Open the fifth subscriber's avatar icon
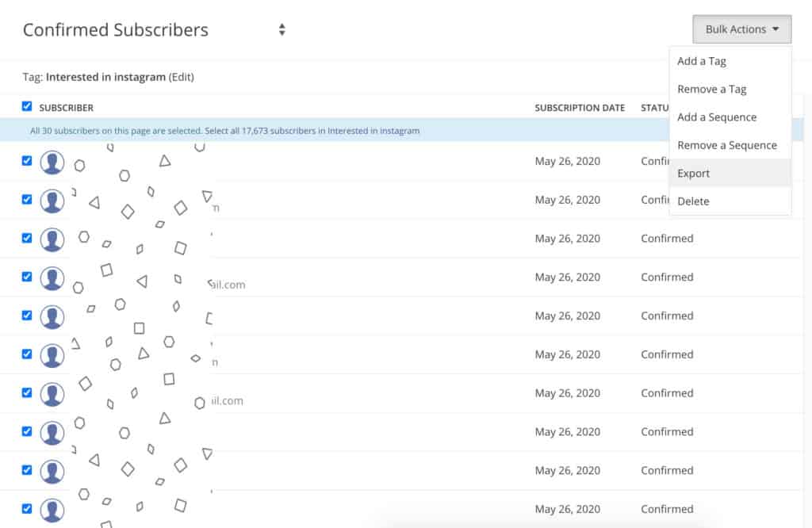The image size is (812, 528). pyautogui.click(x=52, y=317)
